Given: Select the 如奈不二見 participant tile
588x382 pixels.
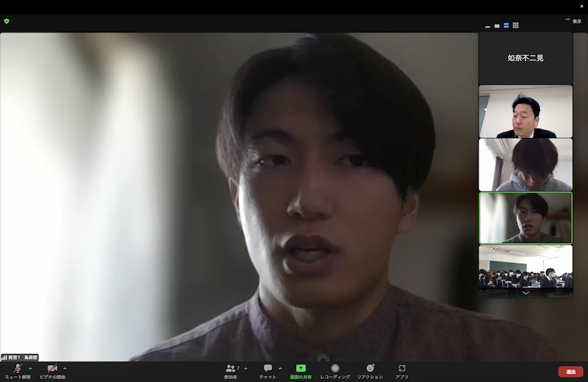Looking at the screenshot, I should 526,58.
